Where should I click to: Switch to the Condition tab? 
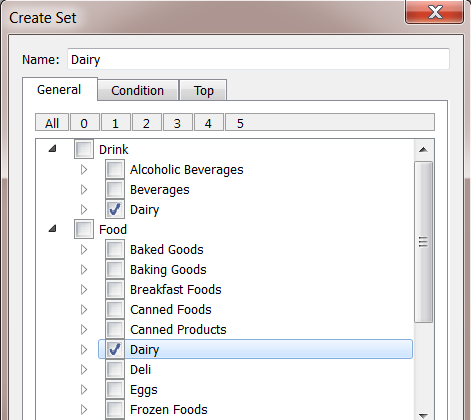tap(138, 90)
